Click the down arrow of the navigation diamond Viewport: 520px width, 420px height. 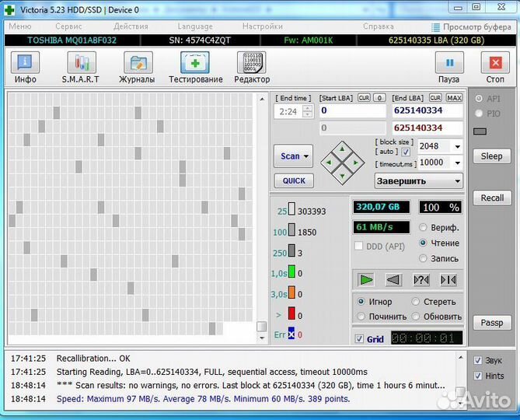(x=342, y=176)
